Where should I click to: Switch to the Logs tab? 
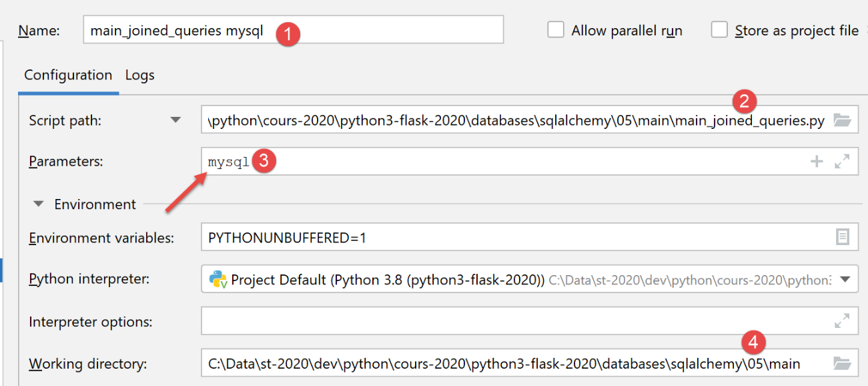tap(140, 75)
